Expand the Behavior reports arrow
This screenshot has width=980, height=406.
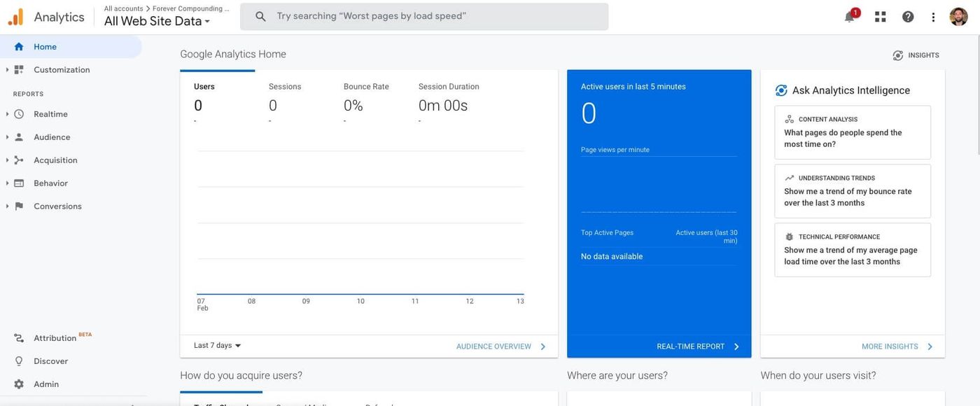point(7,183)
